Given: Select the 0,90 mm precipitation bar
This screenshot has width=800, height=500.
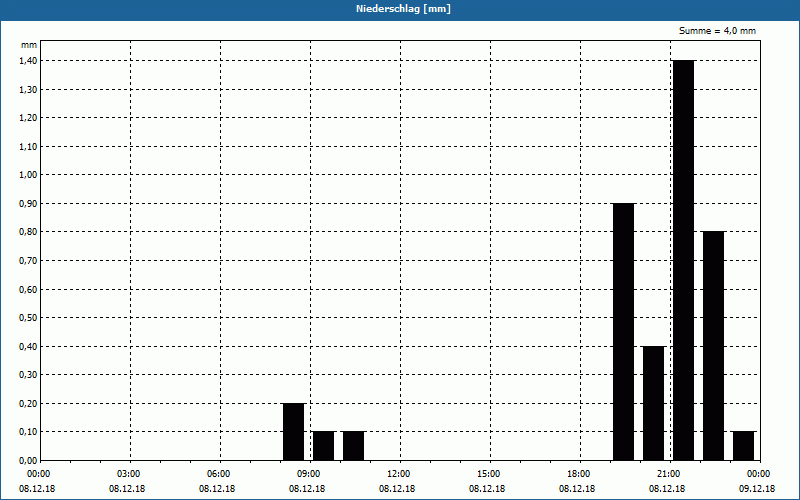Looking at the screenshot, I should [623, 331].
